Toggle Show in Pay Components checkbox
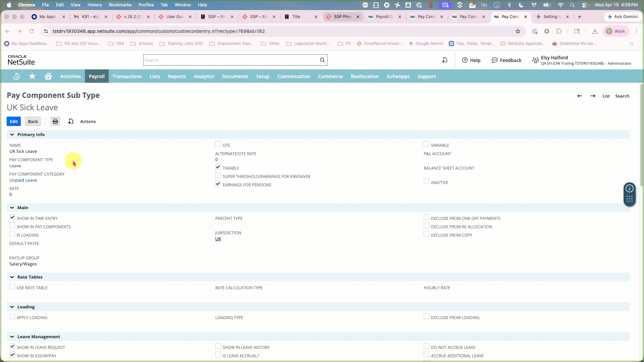Screen dimensions: 644x362 [12, 226]
